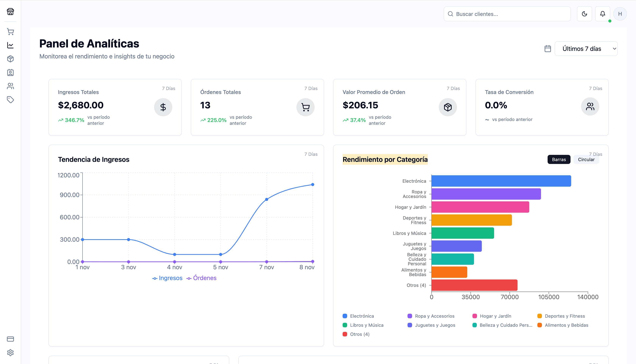Open the analytics chart sidebar icon

coord(10,45)
